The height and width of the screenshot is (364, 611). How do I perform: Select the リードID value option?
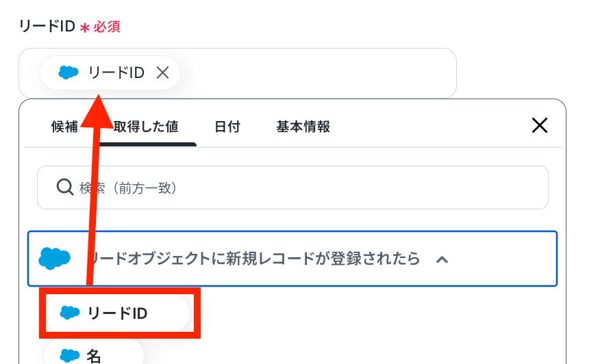(x=117, y=313)
